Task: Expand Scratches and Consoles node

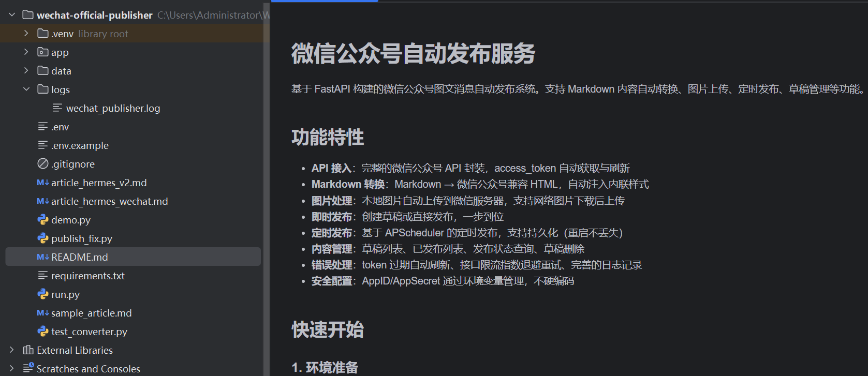Action: (x=12, y=369)
